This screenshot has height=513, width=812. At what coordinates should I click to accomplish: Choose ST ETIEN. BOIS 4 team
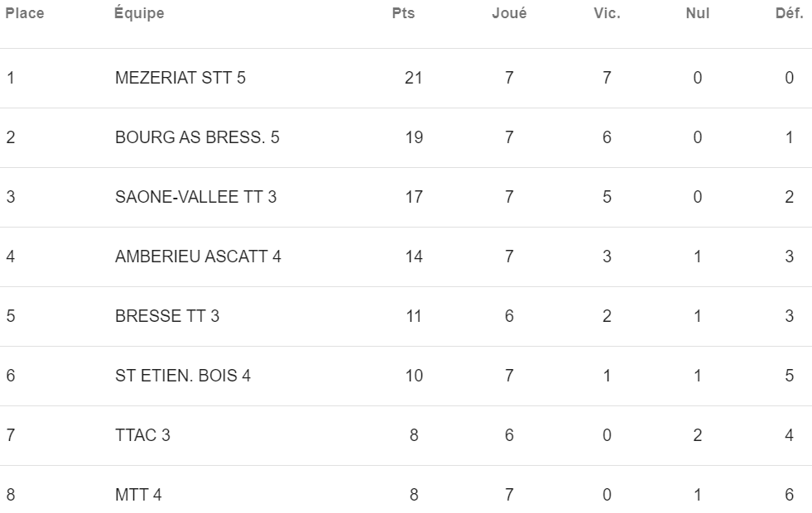click(x=183, y=376)
